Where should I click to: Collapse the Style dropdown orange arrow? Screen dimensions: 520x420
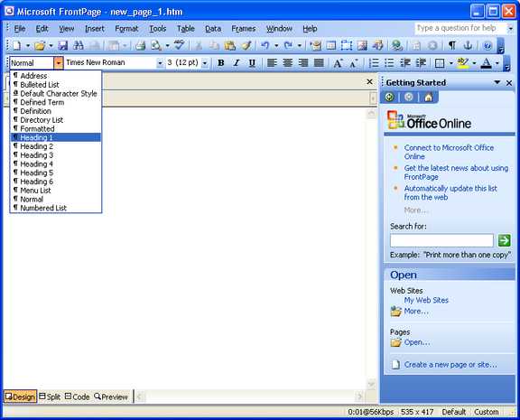58,62
